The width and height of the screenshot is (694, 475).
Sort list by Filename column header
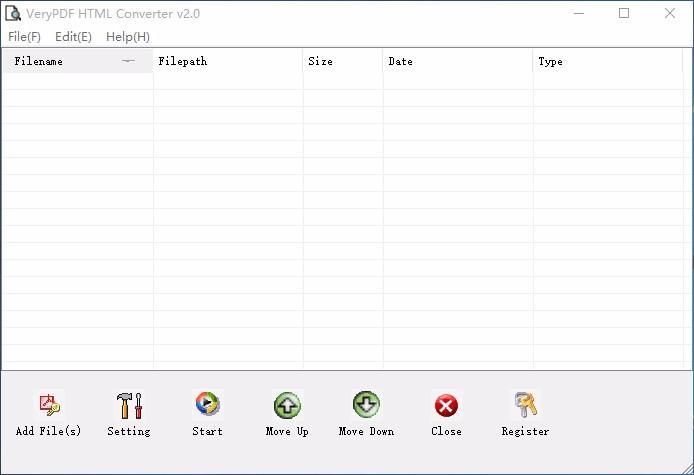(x=78, y=61)
